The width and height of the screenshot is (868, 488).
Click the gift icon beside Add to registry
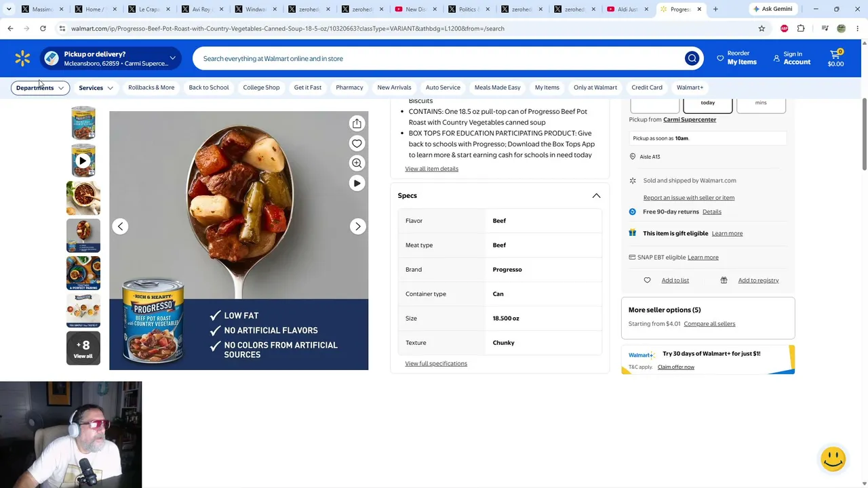pyautogui.click(x=724, y=281)
